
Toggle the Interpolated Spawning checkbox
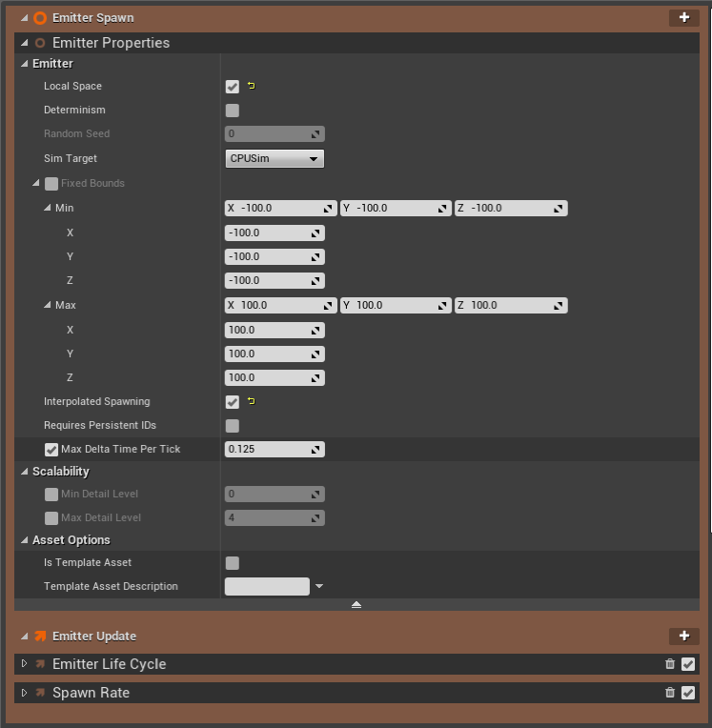click(x=233, y=402)
